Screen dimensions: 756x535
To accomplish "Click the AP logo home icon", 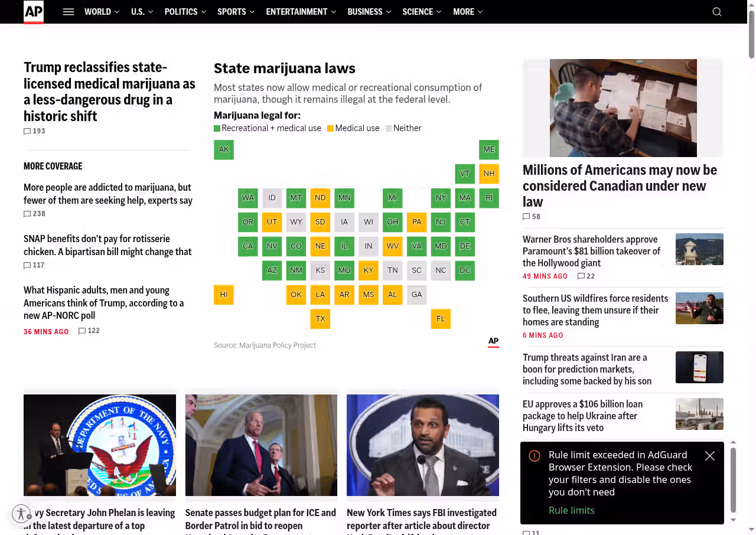I will pyautogui.click(x=34, y=12).
